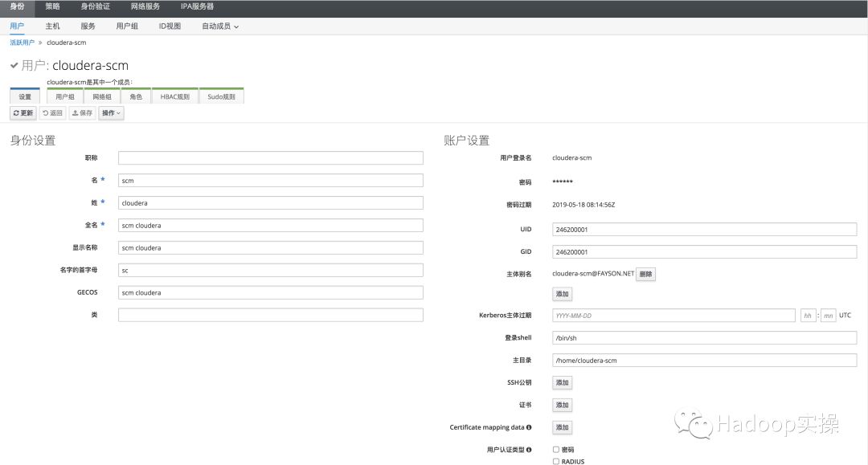868x465 pixels.
Task: Click the 用户登录名 value cloudera-scm
Action: tap(572, 157)
